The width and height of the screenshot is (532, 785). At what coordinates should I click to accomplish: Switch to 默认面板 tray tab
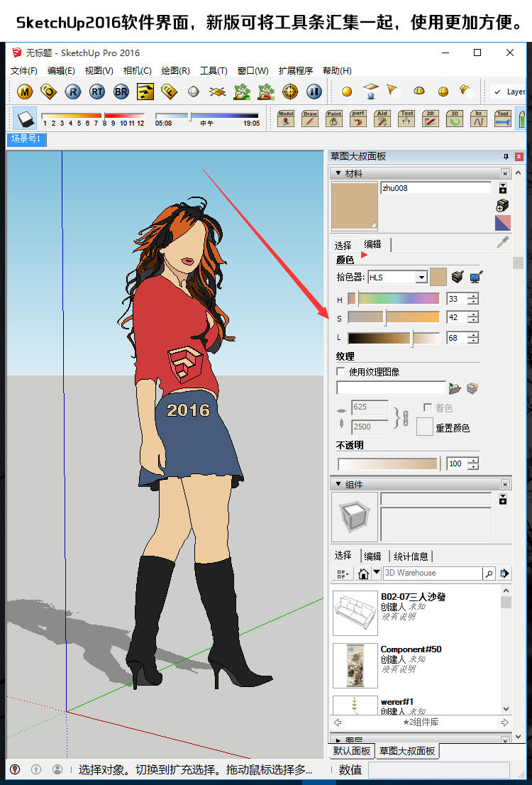click(x=353, y=751)
